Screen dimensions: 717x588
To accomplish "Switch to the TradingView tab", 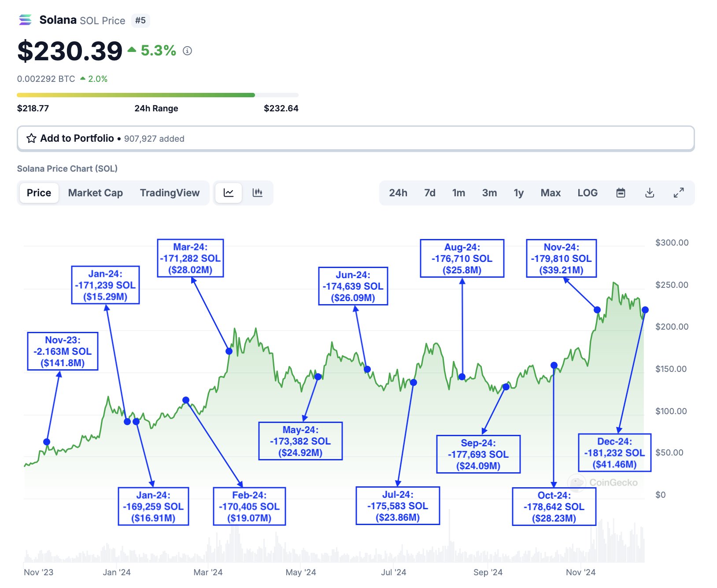I will coord(170,193).
